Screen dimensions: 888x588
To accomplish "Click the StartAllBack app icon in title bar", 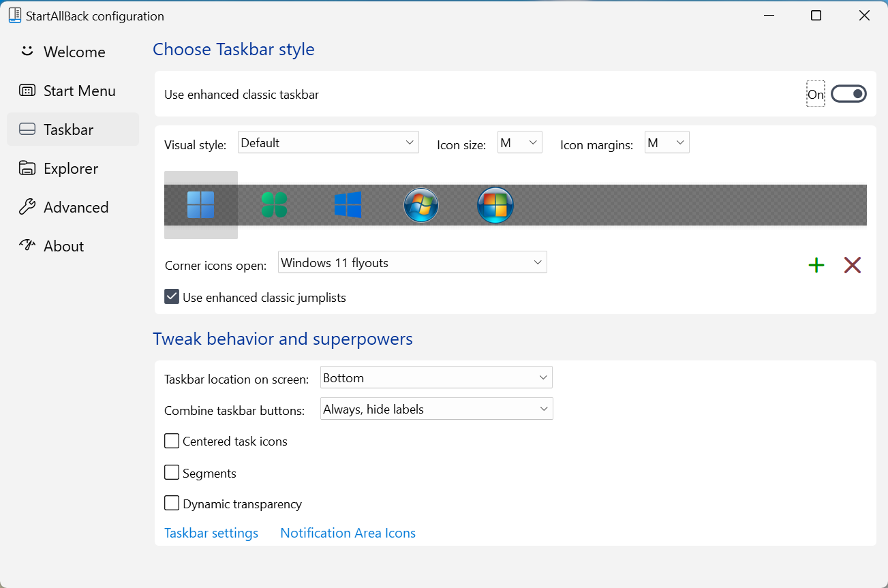I will point(15,15).
